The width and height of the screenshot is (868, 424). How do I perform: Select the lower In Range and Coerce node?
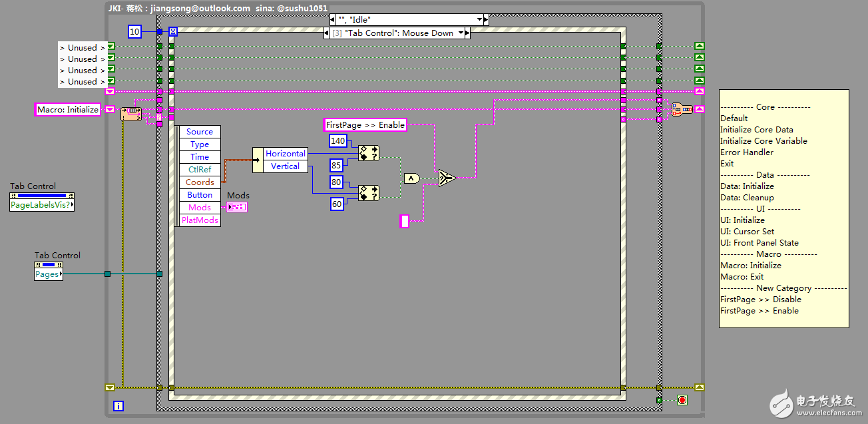coord(368,192)
